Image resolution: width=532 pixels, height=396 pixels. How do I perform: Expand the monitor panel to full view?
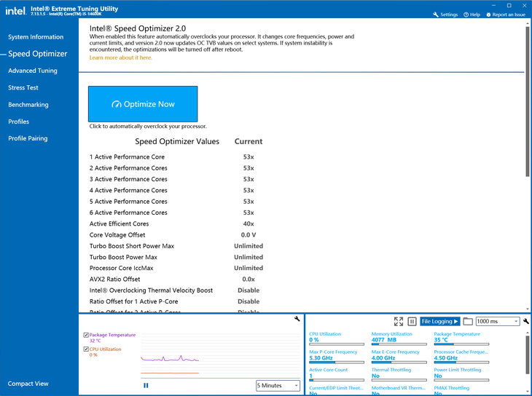click(x=399, y=321)
